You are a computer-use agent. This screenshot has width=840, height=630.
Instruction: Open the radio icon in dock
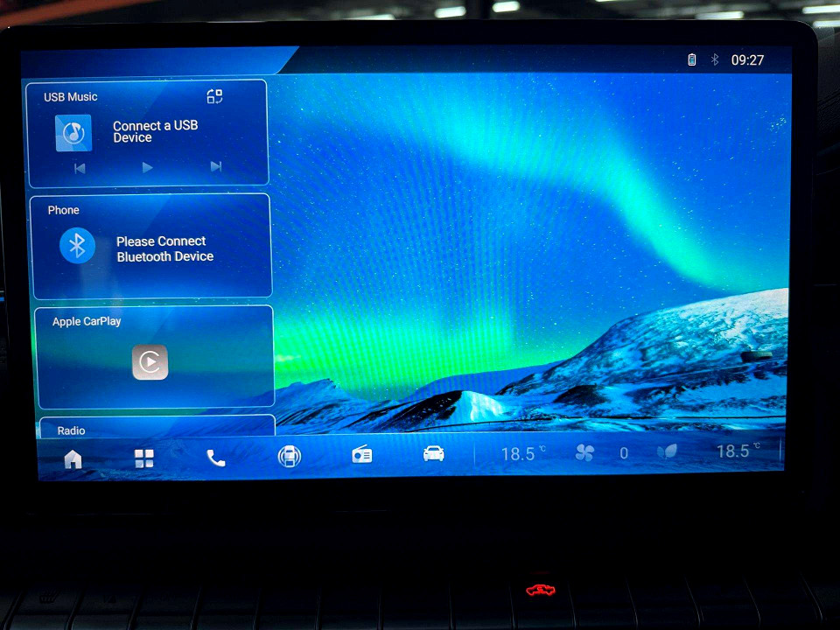[361, 454]
